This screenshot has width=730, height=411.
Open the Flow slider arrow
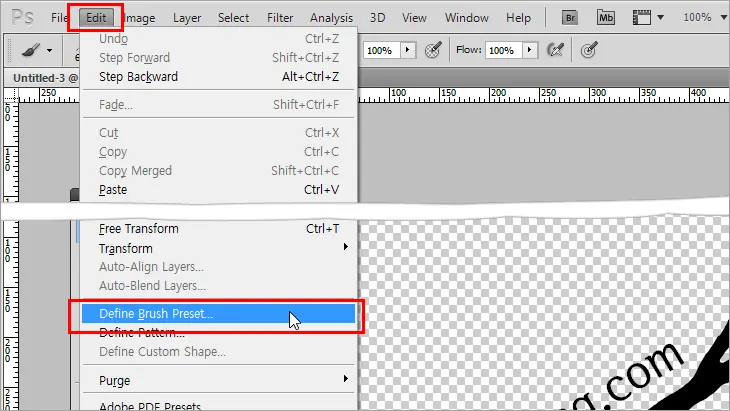(529, 50)
